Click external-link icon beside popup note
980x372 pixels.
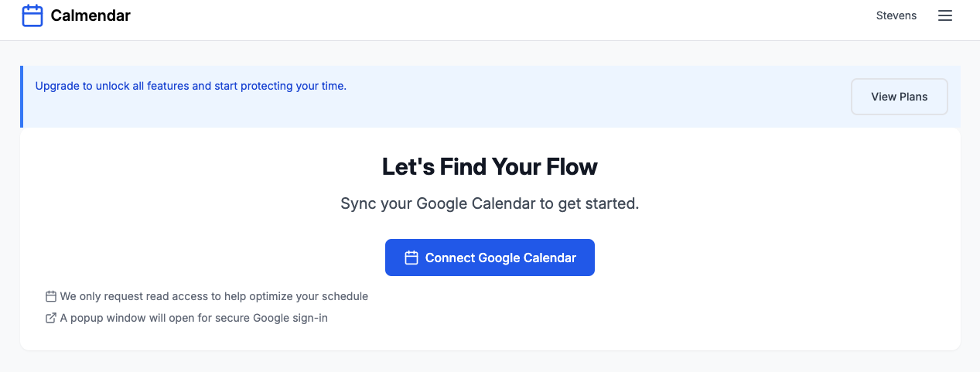tap(51, 318)
